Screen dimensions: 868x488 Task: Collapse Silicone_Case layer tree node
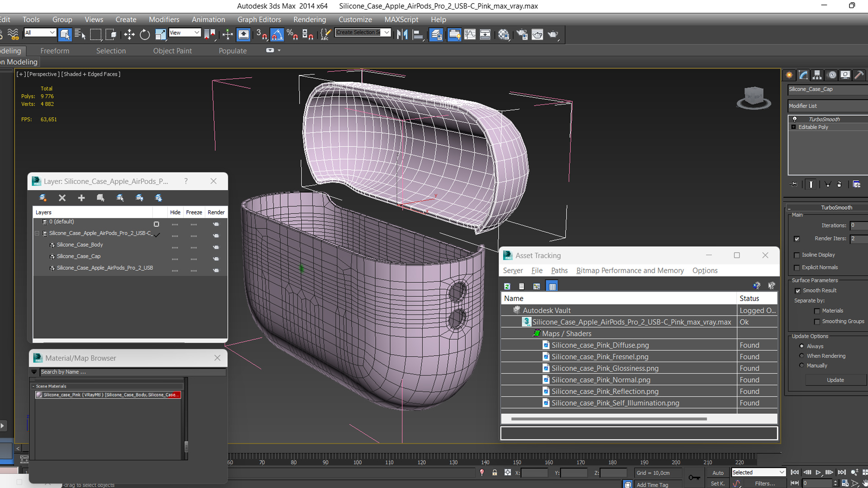37,234
